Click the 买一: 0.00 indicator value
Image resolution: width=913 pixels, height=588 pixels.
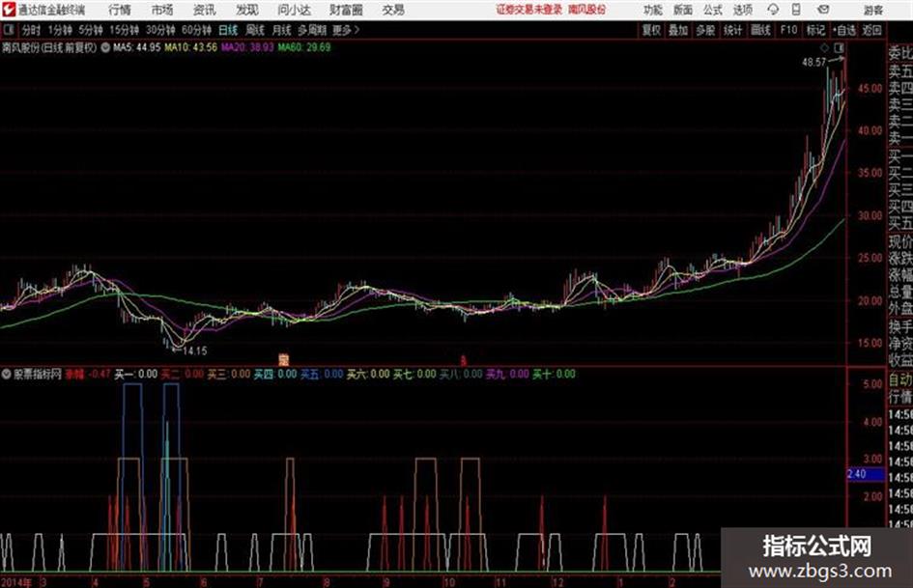click(x=135, y=374)
